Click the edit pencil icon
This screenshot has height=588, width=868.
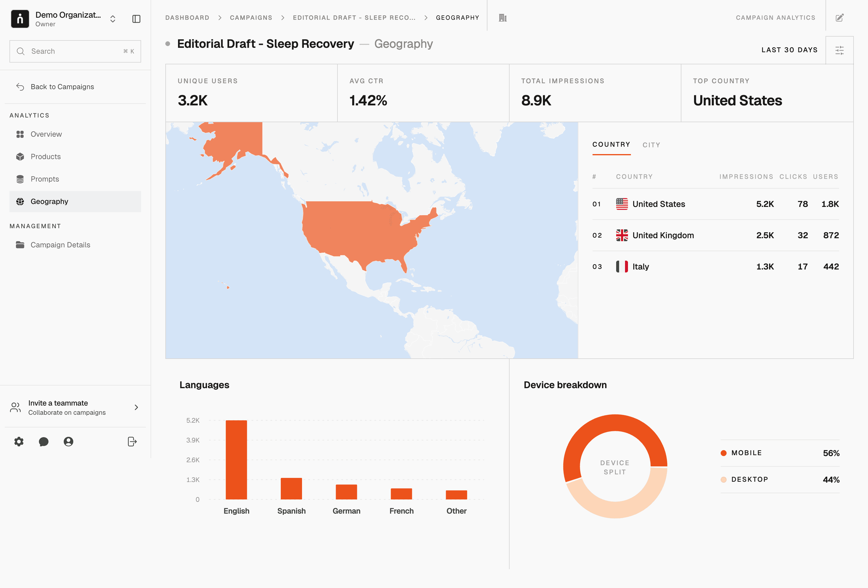point(839,17)
